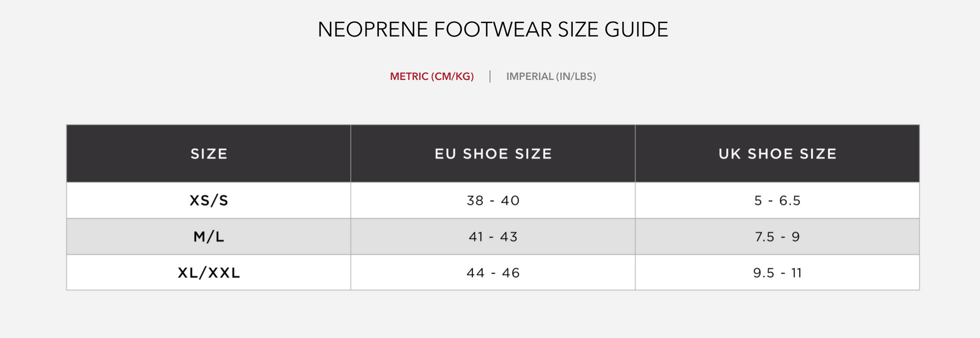Select the 5 - 6.5 UK size cell
This screenshot has height=338, width=980.
777,201
